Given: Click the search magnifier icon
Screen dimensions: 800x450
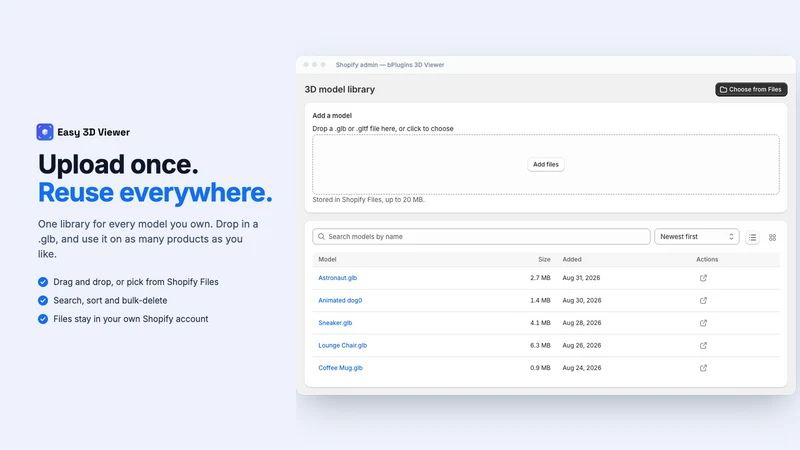Looking at the screenshot, I should click(x=321, y=237).
